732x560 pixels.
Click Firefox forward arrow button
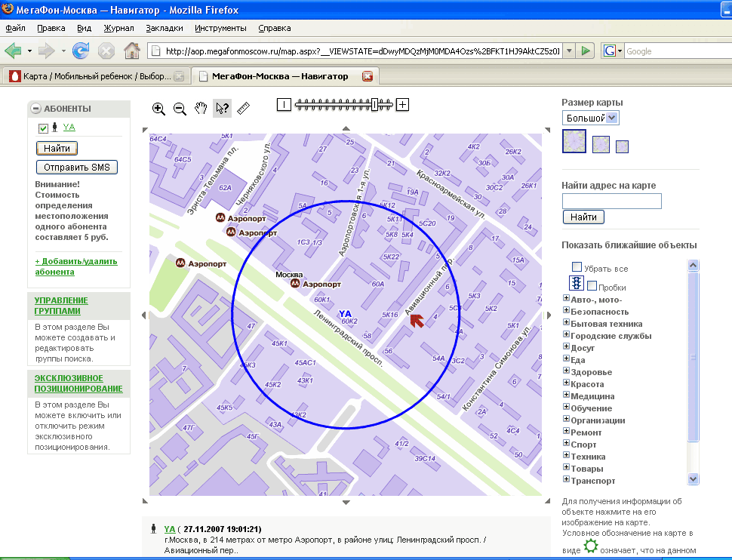[46, 51]
